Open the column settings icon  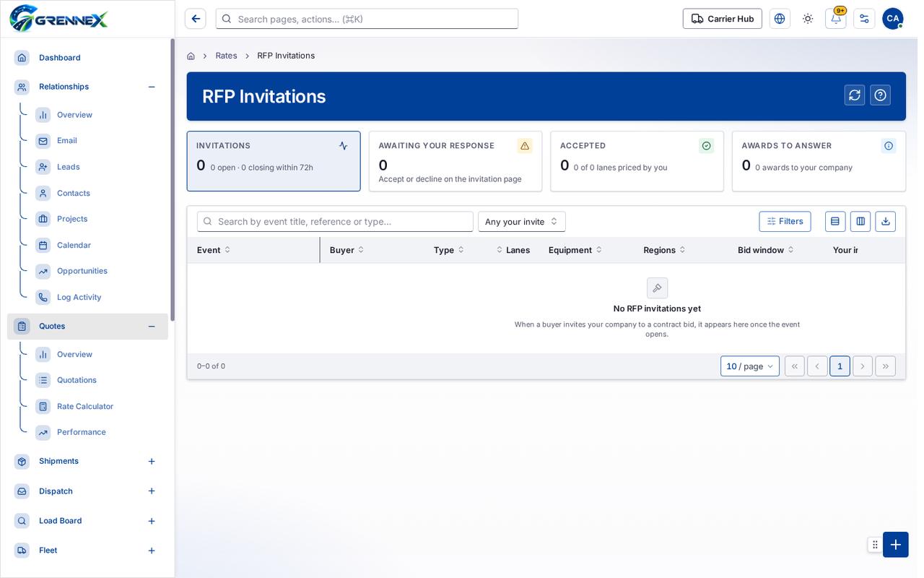pyautogui.click(x=860, y=222)
